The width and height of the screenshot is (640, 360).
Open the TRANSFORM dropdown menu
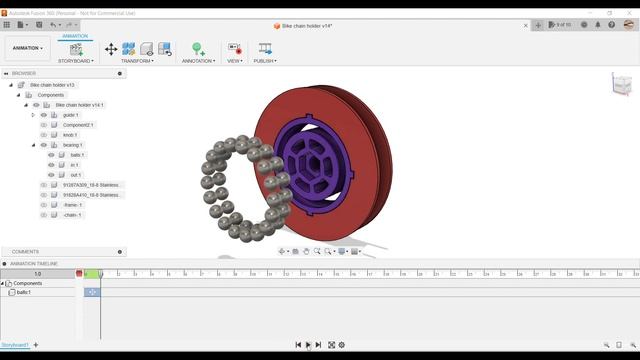tap(137, 61)
